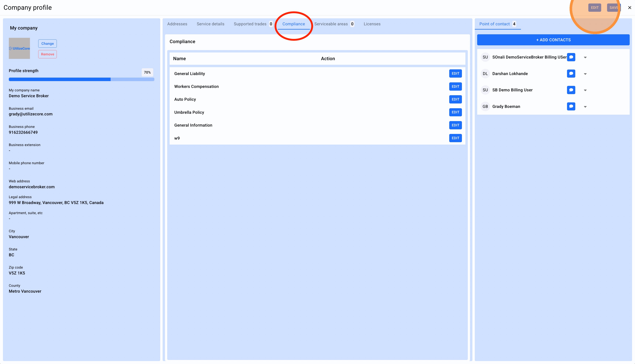Expand SB Demo Billing User details
Screen dimensions: 635x364
585,90
